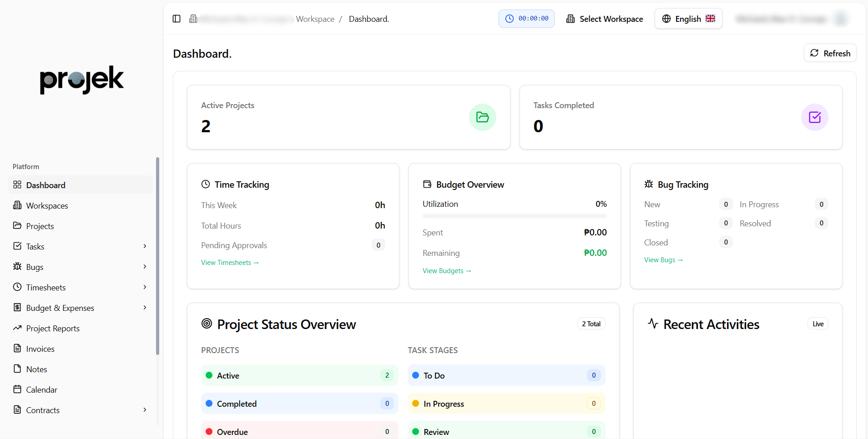Click the Project Status Overview target icon
Image resolution: width=868 pixels, height=439 pixels.
[207, 324]
